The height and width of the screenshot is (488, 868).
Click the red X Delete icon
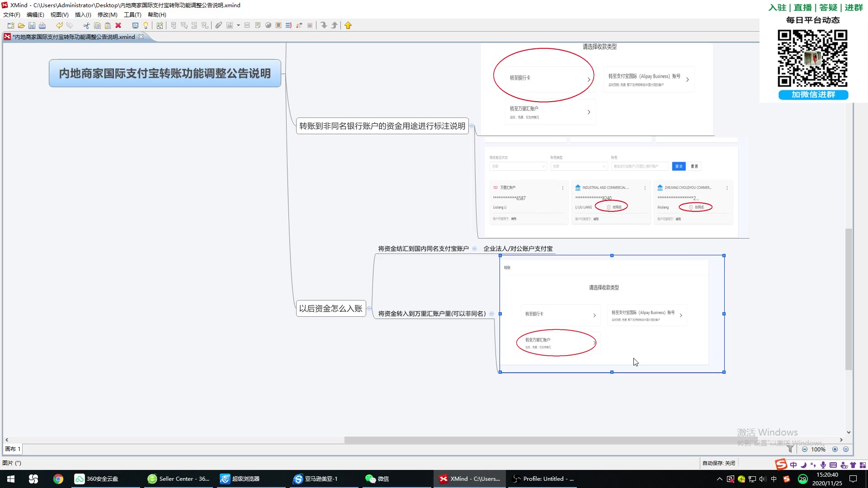coord(118,25)
